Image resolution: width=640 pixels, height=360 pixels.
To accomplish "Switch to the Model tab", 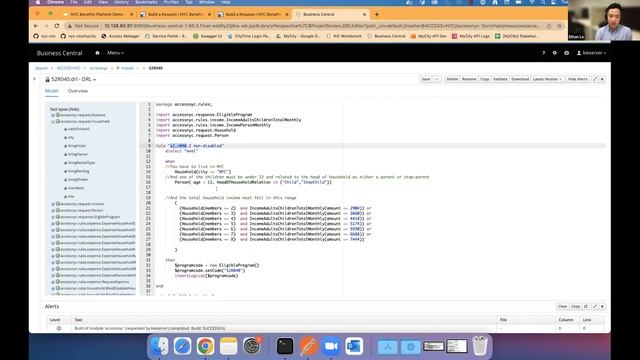I will tap(51, 91).
